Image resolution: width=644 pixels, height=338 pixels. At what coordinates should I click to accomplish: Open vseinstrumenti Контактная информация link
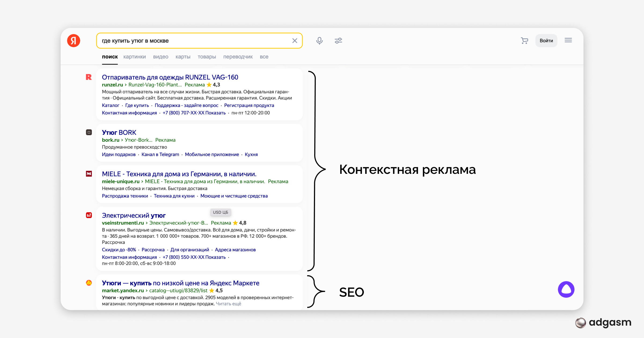[x=129, y=257]
